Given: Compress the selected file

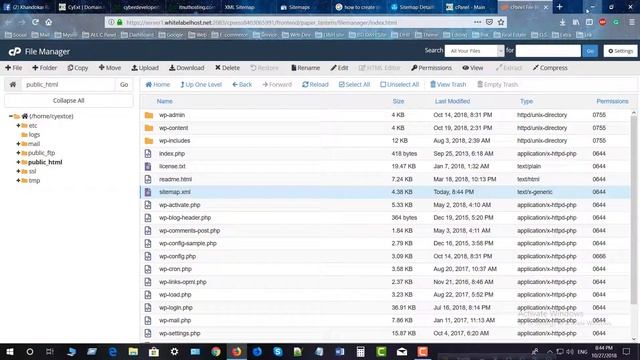Looking at the screenshot, I should (x=550, y=68).
